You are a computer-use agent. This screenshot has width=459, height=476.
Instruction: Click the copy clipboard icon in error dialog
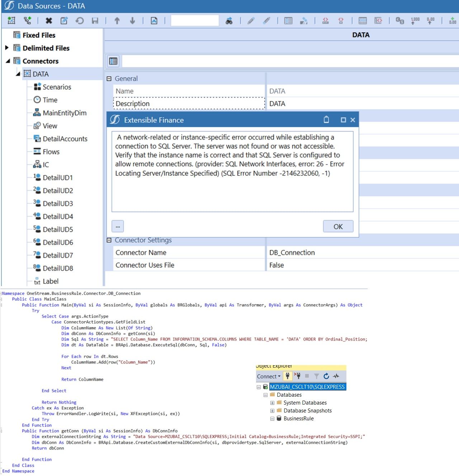[x=326, y=120]
